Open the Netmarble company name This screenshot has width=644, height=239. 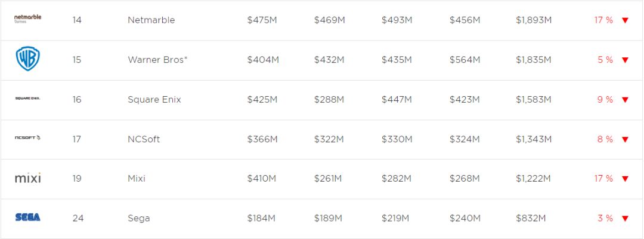[x=151, y=20]
